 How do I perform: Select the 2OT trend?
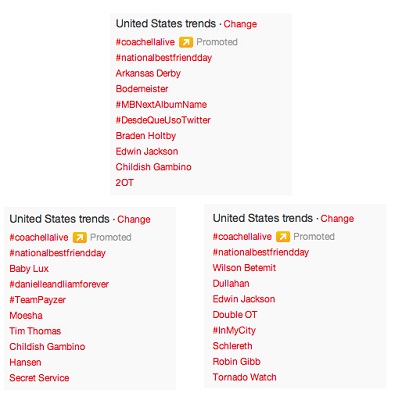coord(124,183)
